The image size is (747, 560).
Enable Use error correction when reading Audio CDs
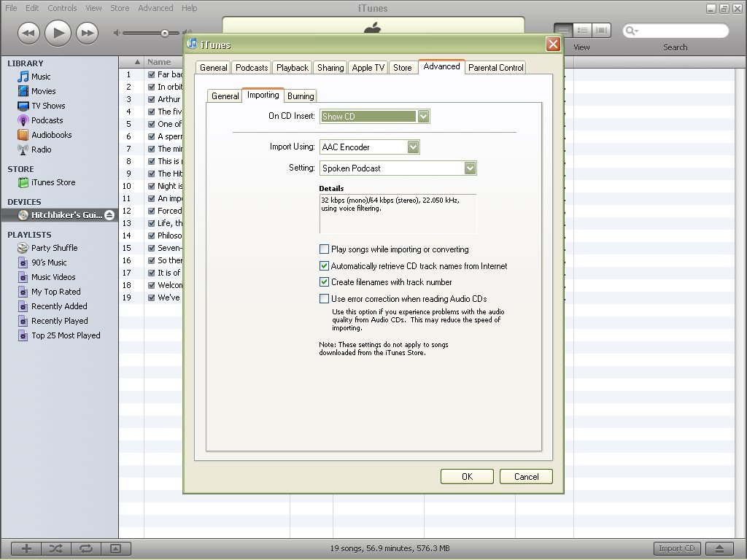click(x=325, y=298)
